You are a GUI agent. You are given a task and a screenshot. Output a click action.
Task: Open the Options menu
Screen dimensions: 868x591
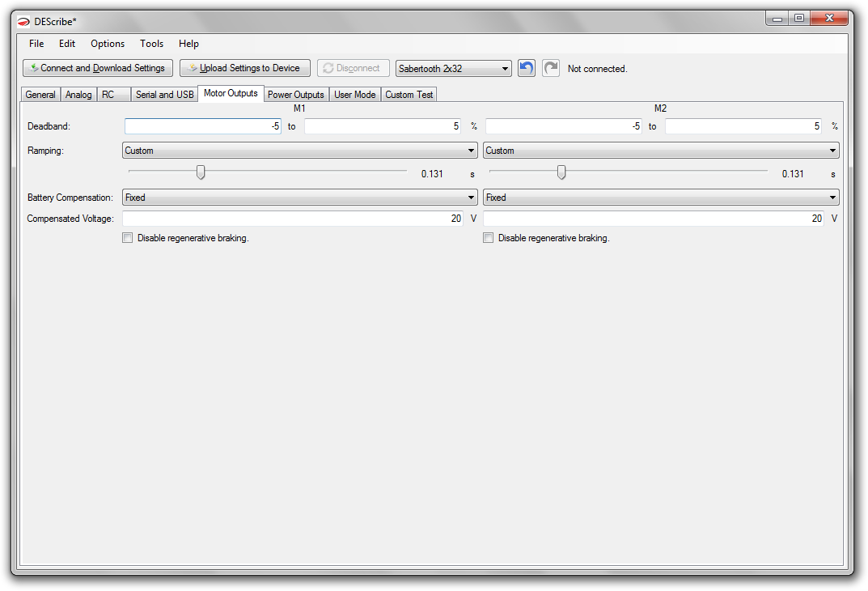[108, 44]
